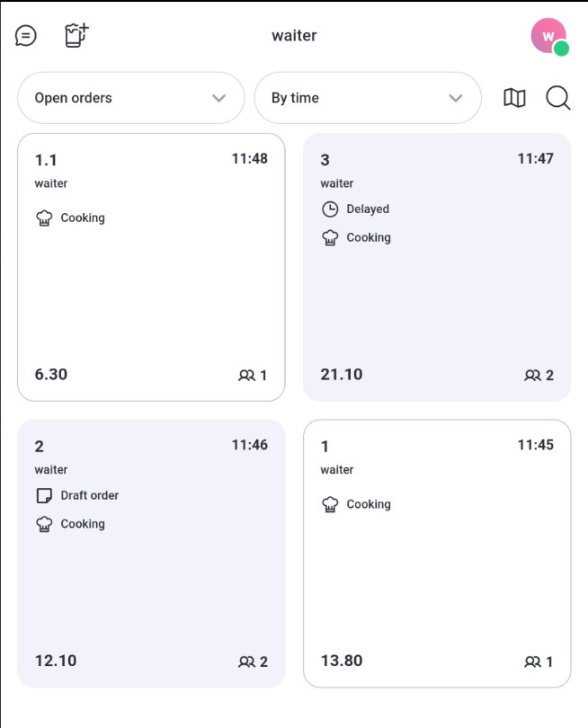This screenshot has height=728, width=588.
Task: Open the floor map view icon
Action: tap(514, 98)
